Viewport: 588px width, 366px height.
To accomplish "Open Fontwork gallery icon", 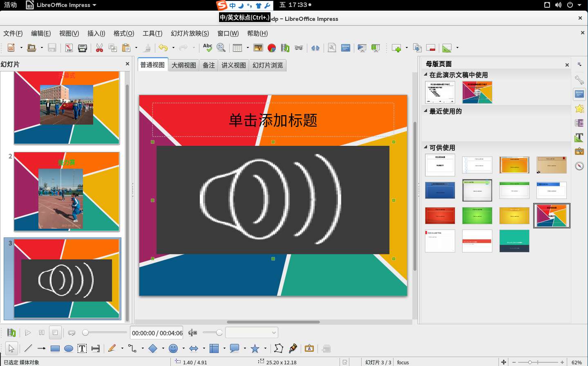I will 309,348.
